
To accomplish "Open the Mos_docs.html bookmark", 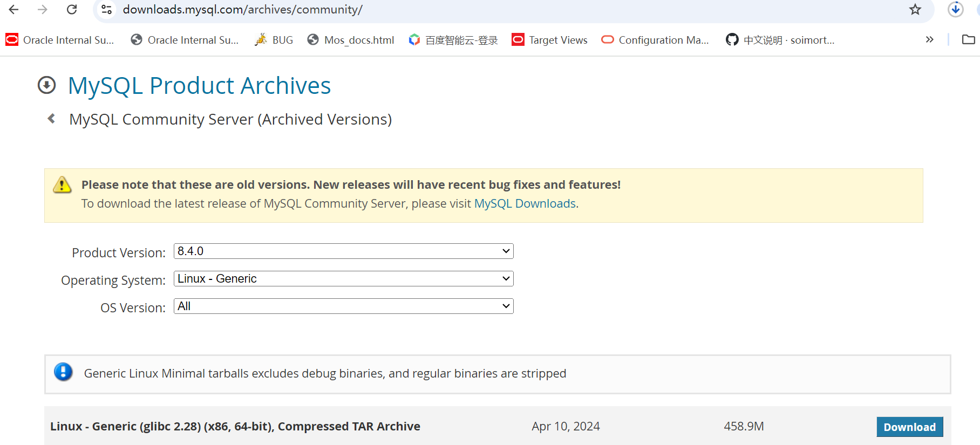I will click(351, 40).
